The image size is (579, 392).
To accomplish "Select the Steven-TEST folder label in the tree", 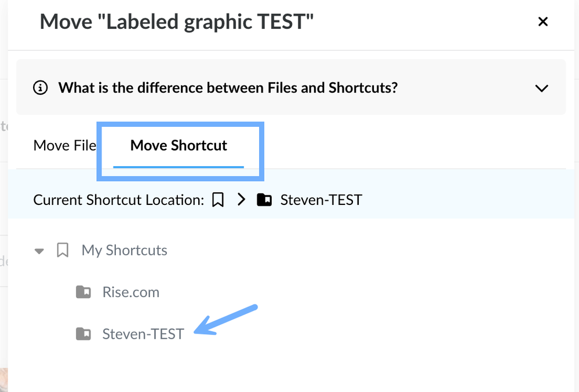I will coord(143,334).
